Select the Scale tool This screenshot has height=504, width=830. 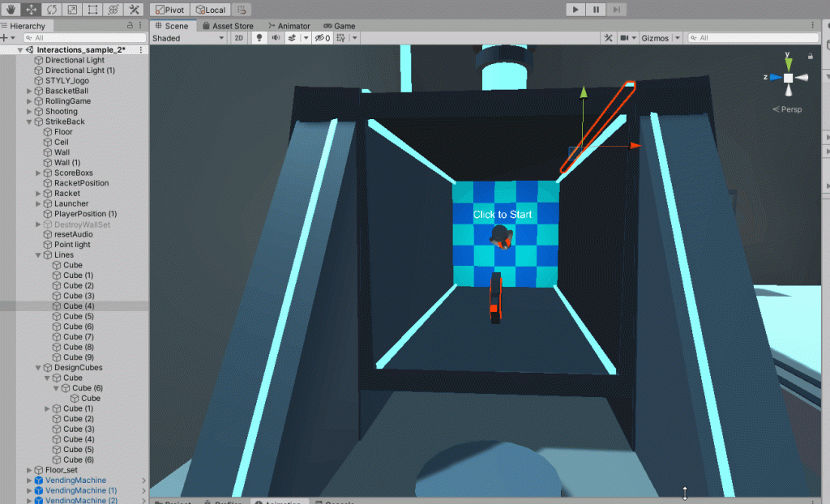[x=72, y=10]
